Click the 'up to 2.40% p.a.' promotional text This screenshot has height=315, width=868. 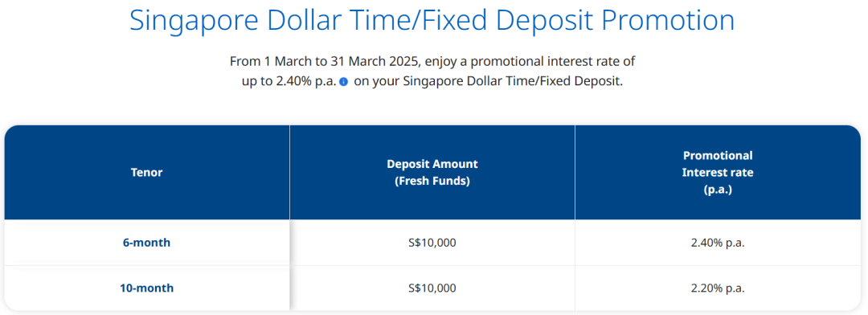[289, 82]
